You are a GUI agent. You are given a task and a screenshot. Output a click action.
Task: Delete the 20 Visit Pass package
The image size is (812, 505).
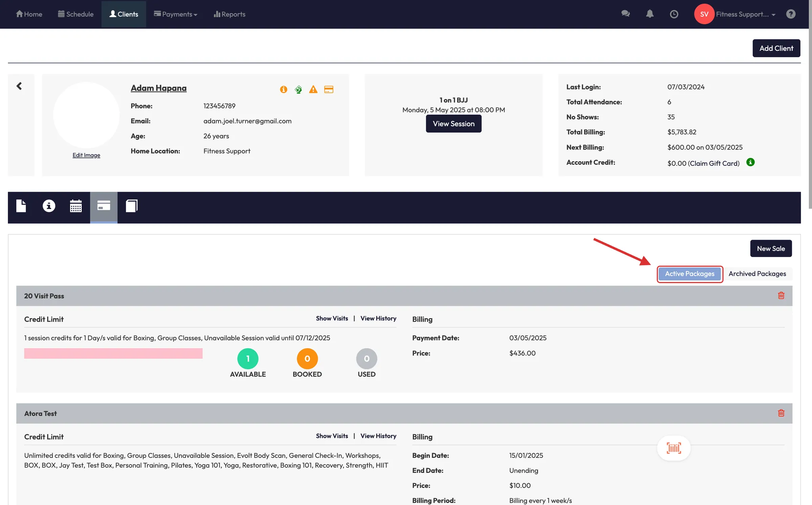point(781,296)
